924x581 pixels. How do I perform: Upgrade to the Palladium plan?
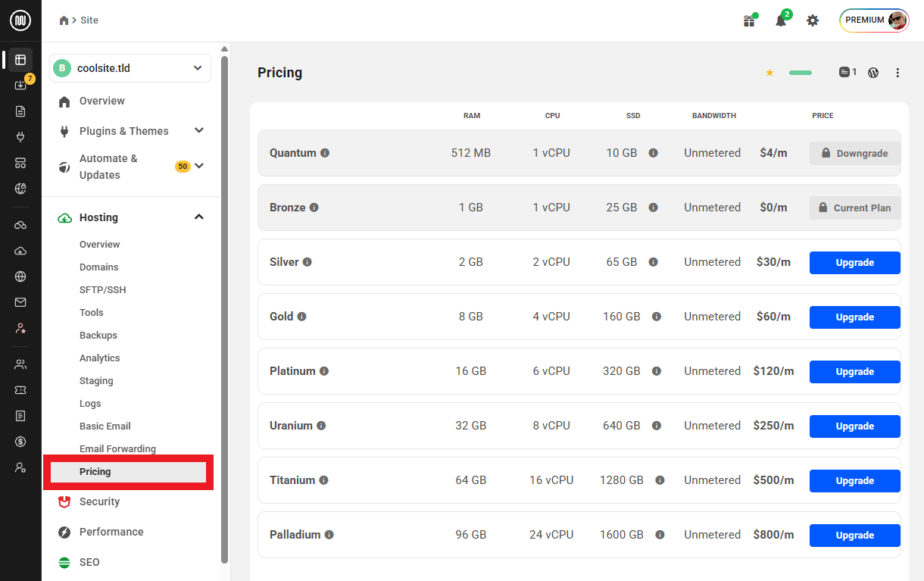point(855,536)
